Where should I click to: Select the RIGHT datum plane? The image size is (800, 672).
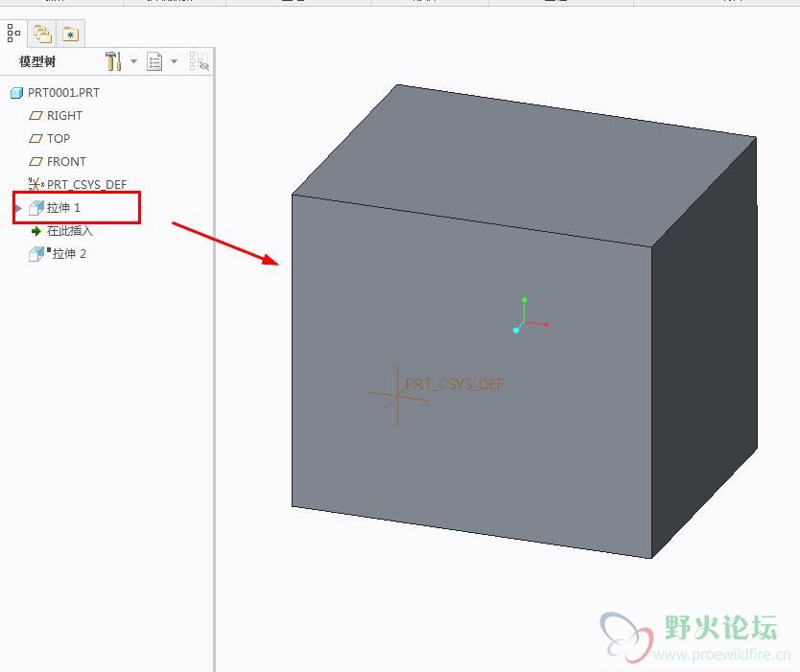coord(64,116)
